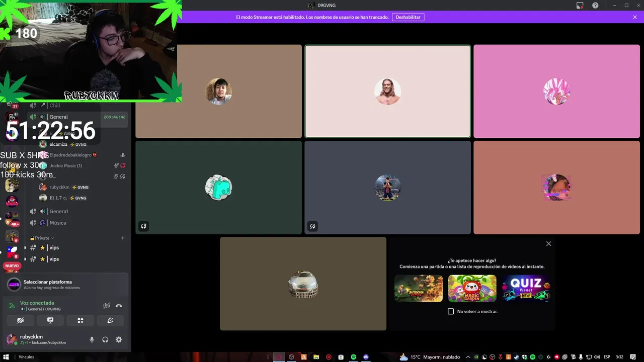
Task: Toggle noise suppression icon next to Voz conectada
Action: tap(107, 306)
